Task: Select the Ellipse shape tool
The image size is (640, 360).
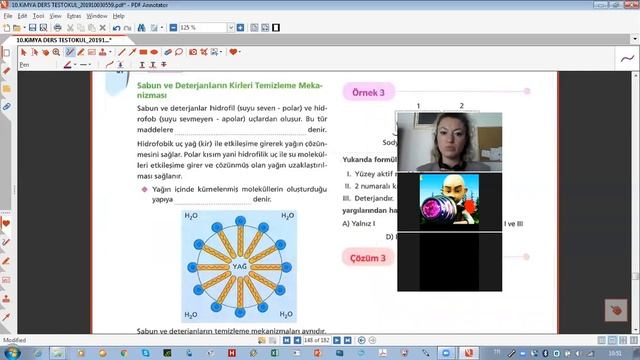Action: [154, 52]
